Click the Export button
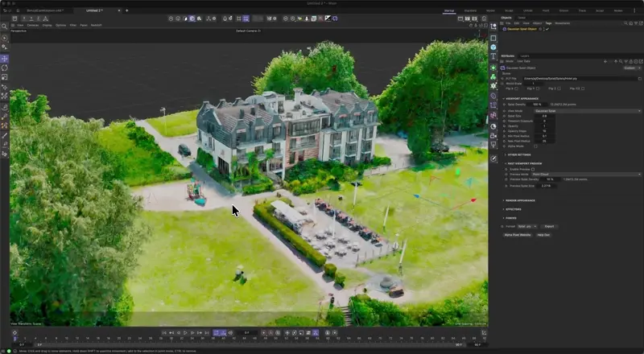The image size is (644, 354). click(x=550, y=226)
